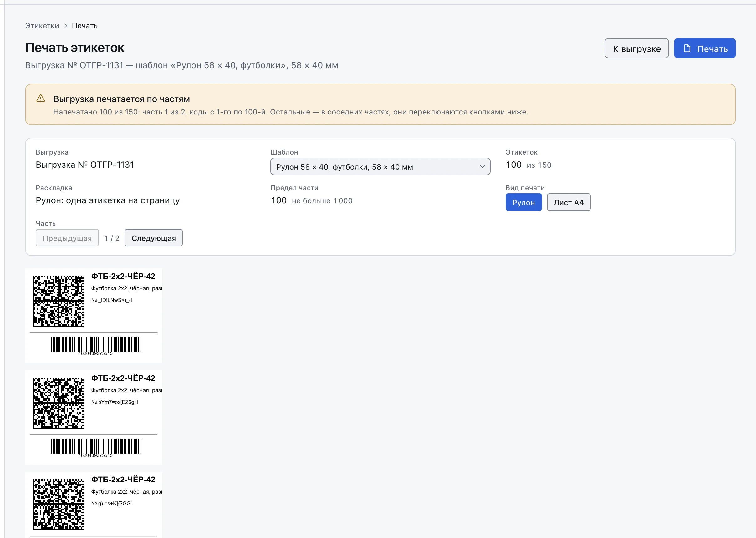
Task: Go back via the "К выгрузке" button
Action: click(636, 48)
